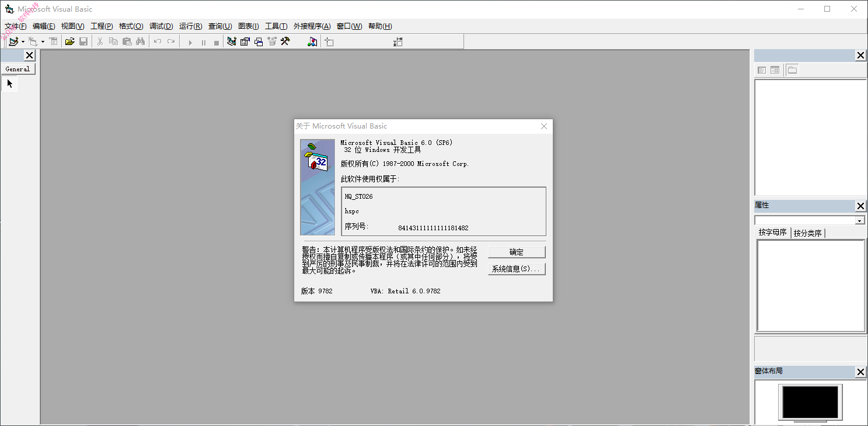This screenshot has height=426, width=868.
Task: Click the Open Project folder icon
Action: [x=70, y=41]
